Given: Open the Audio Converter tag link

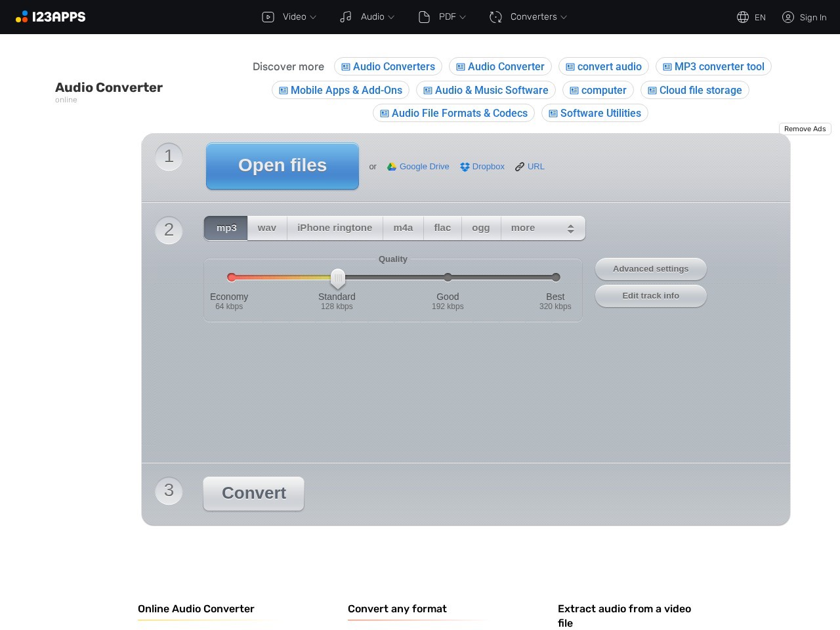Looking at the screenshot, I should pyautogui.click(x=500, y=67).
